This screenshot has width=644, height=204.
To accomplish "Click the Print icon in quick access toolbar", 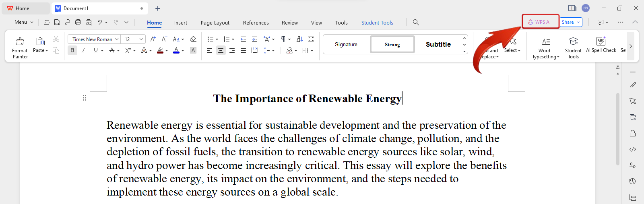I will click(78, 23).
